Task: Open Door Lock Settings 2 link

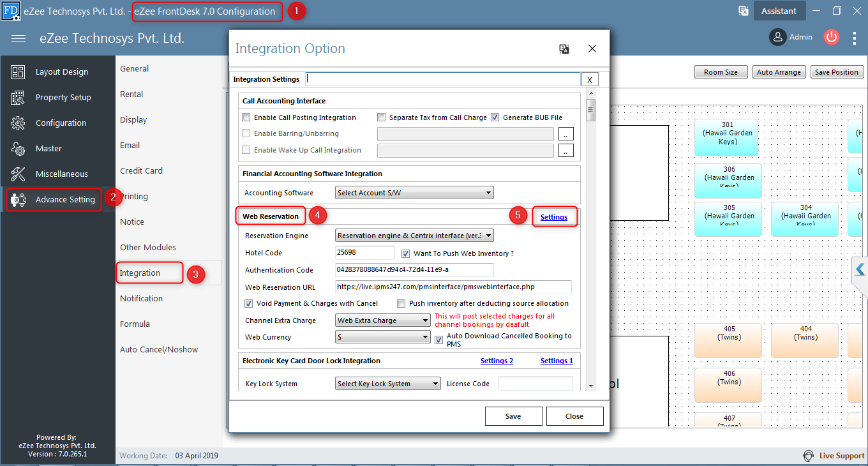Action: (x=497, y=361)
